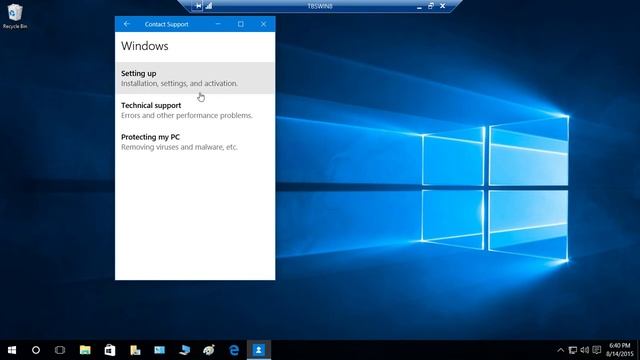640x360 pixels.
Task: Select Protecting my PC category
Action: click(x=195, y=142)
